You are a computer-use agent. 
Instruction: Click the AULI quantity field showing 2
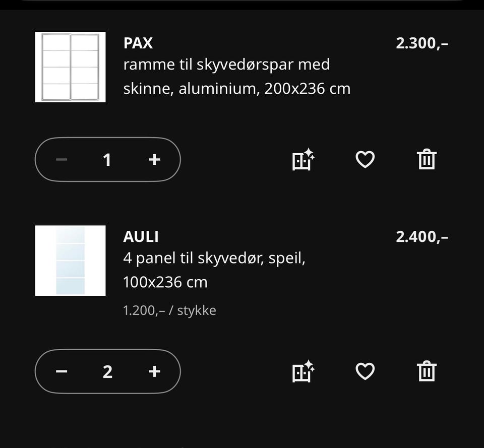pos(107,371)
